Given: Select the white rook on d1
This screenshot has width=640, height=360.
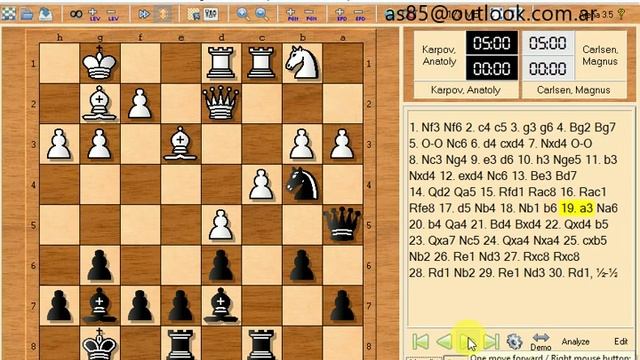Looking at the screenshot, I should pyautogui.click(x=221, y=63).
